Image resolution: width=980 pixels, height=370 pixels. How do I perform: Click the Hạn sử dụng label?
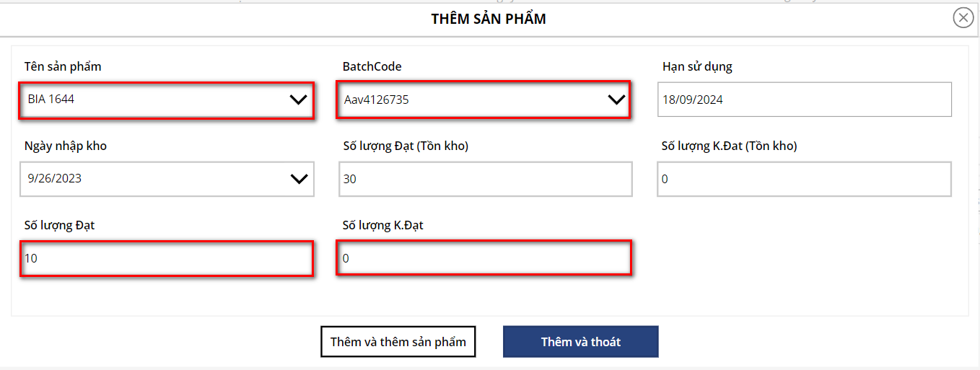click(x=697, y=66)
